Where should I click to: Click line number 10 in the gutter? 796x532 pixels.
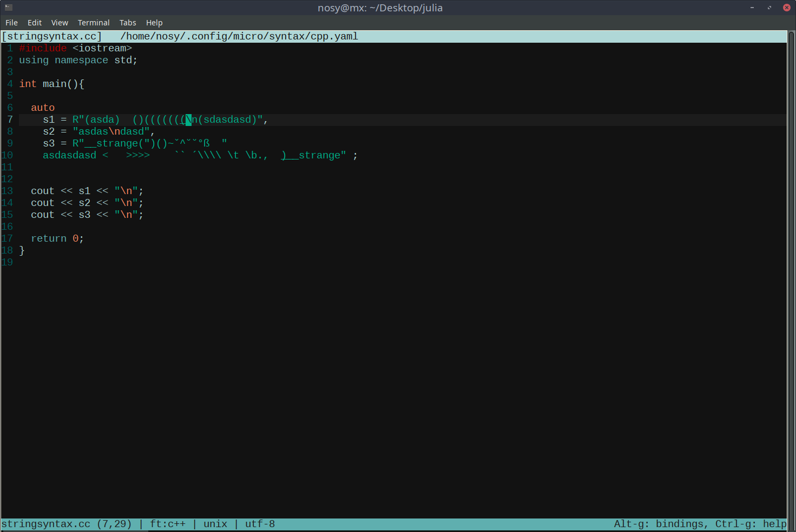8,155
